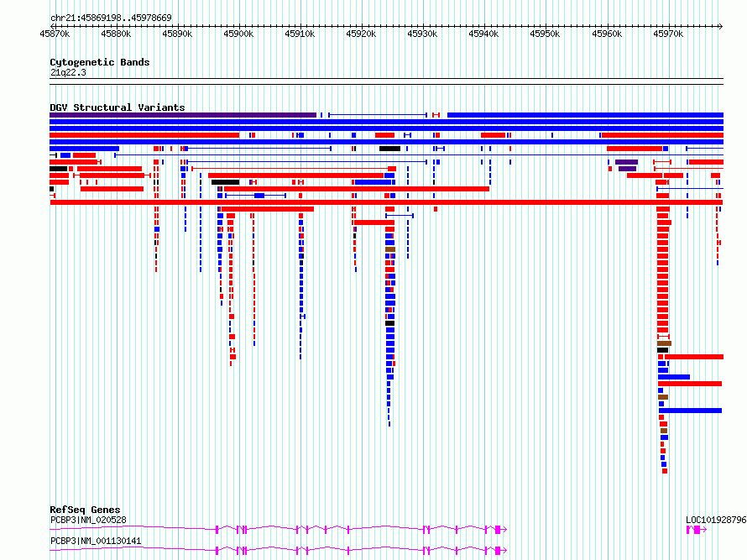Screen dimensions: 747x560
Task: Click the PCBP3|NM_001130141 gene label
Action: tap(96, 541)
